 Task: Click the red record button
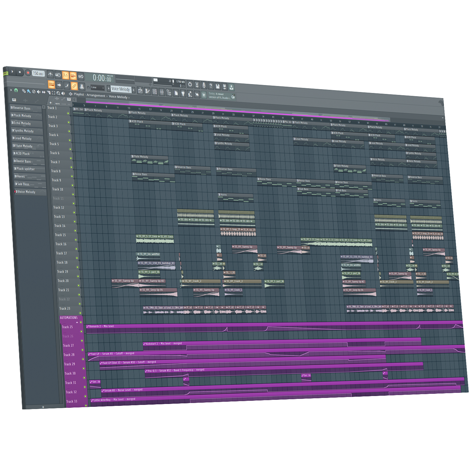pos(28,73)
